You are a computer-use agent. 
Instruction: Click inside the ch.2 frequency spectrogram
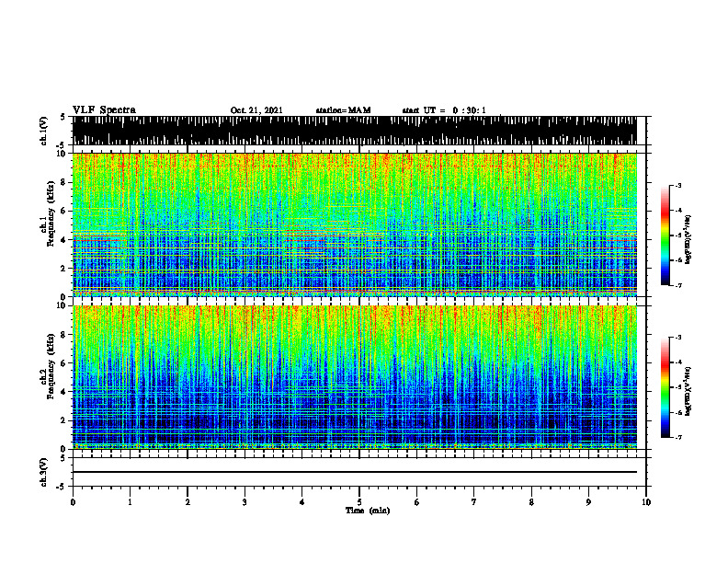tap(355, 377)
